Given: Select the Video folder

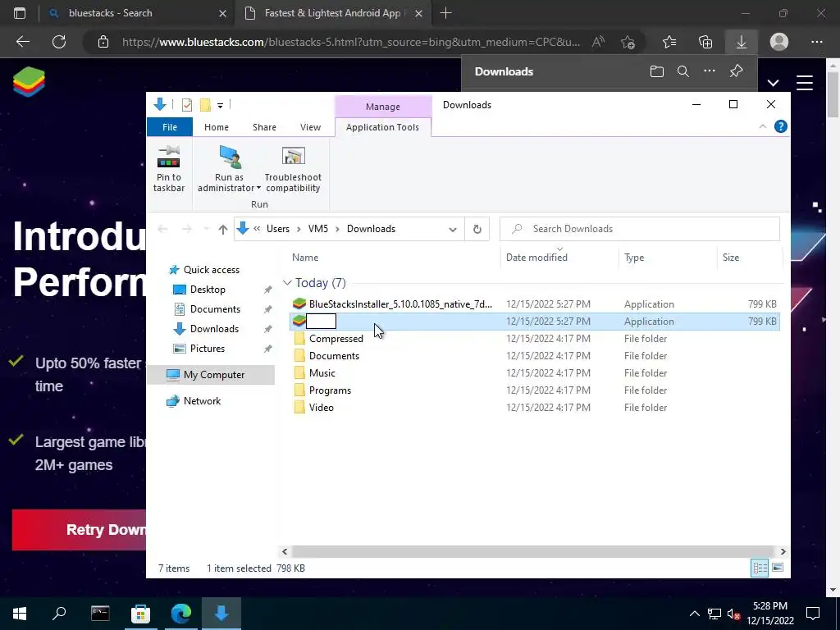Looking at the screenshot, I should [322, 407].
